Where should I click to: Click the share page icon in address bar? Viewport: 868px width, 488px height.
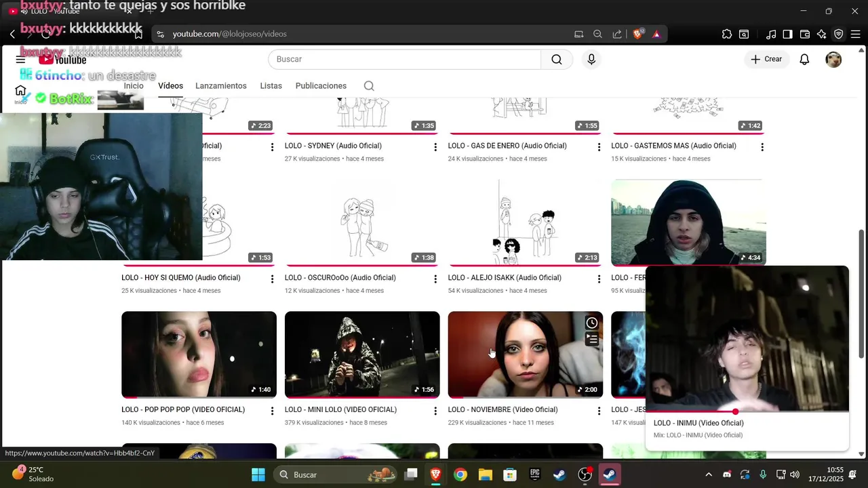click(x=617, y=34)
